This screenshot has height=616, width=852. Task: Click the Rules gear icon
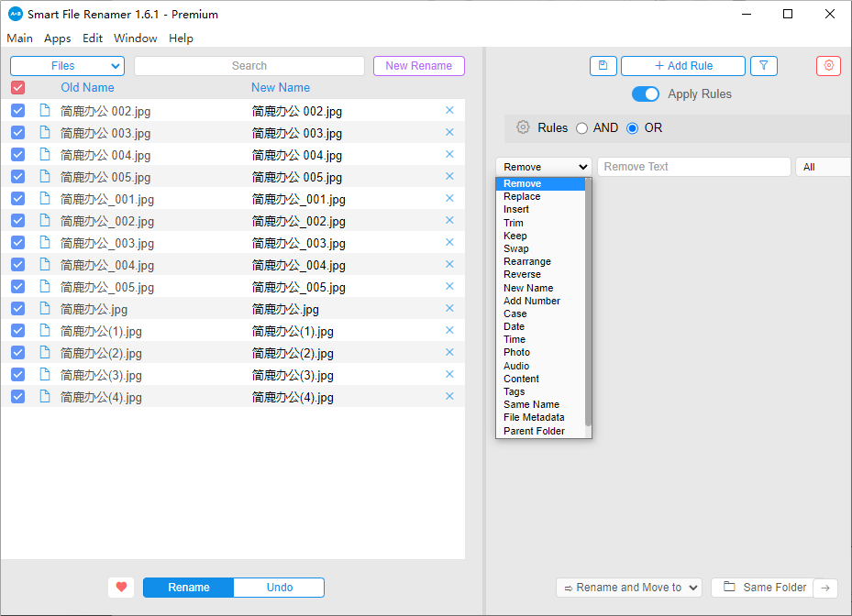point(523,127)
